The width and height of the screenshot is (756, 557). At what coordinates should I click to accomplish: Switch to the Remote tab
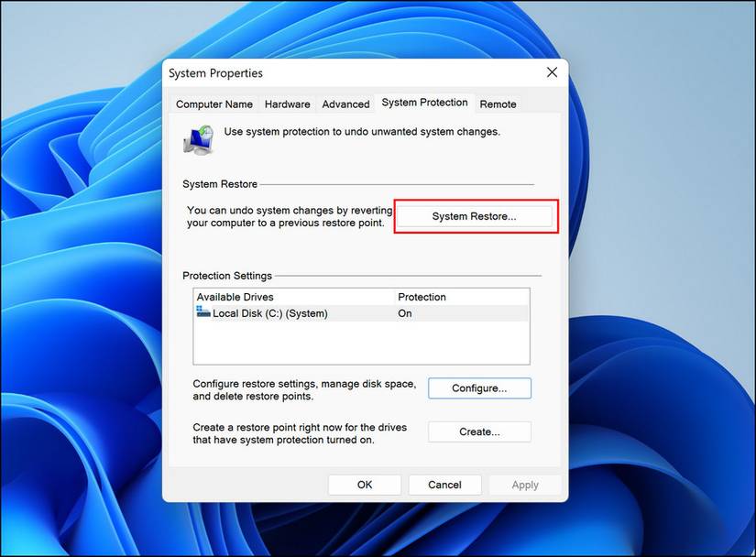[498, 104]
